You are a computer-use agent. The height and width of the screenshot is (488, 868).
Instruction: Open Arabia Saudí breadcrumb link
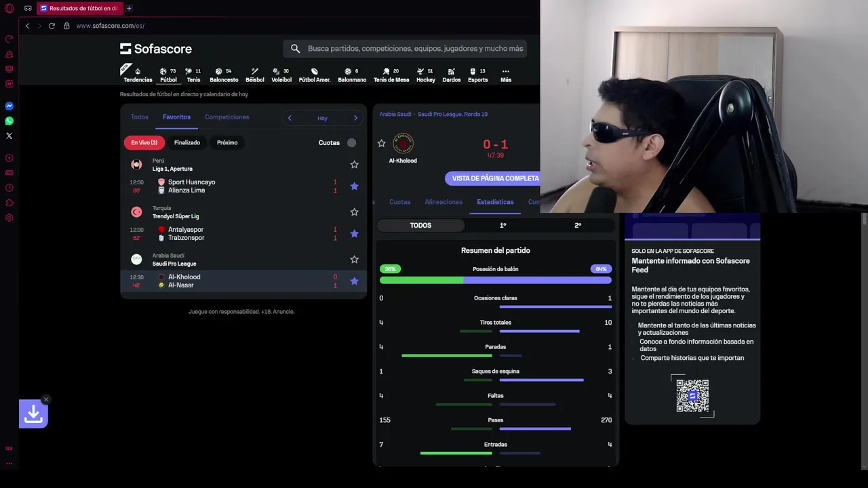(395, 115)
